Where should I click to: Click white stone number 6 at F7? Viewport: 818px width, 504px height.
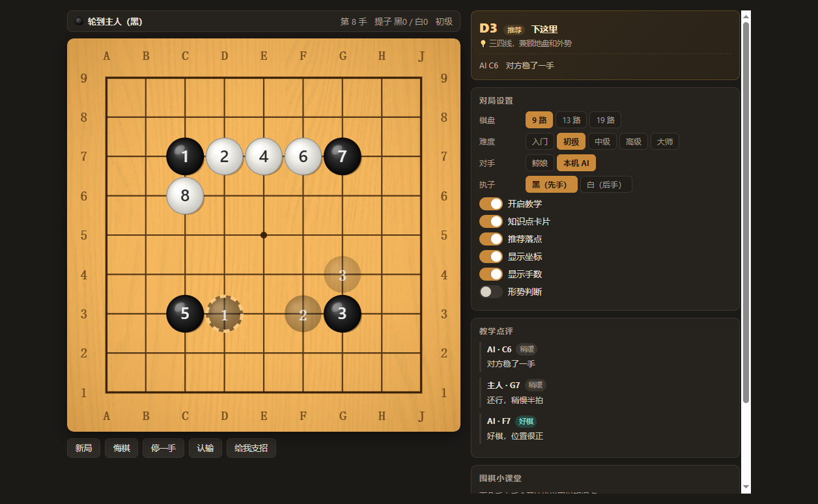coord(303,156)
